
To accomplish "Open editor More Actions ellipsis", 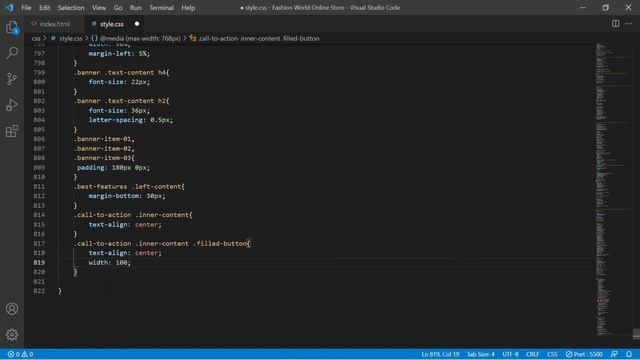I will tap(629, 24).
